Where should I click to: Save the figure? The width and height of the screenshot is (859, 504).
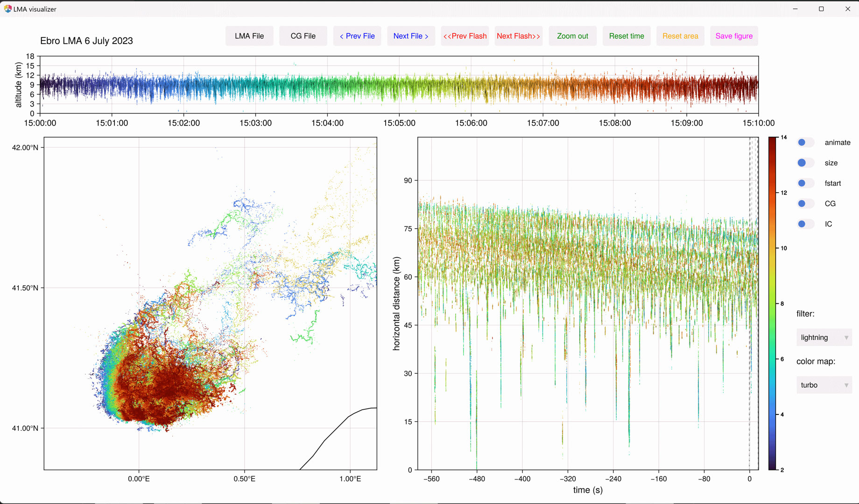pos(734,36)
